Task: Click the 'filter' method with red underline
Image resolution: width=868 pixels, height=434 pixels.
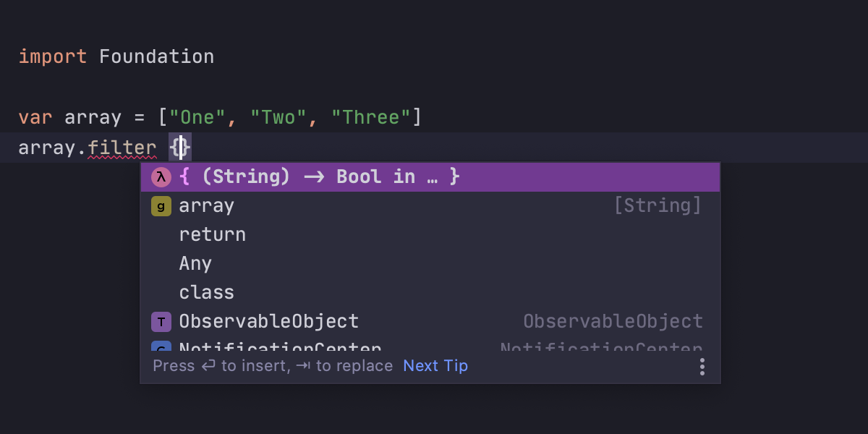Action: 122,148
